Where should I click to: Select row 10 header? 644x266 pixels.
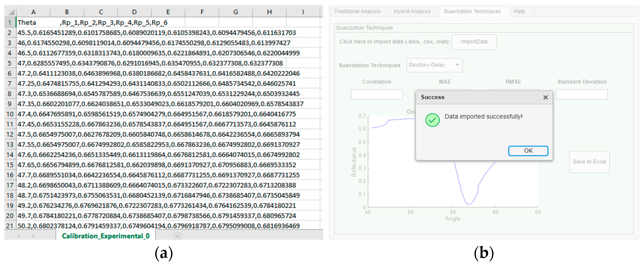(10, 114)
